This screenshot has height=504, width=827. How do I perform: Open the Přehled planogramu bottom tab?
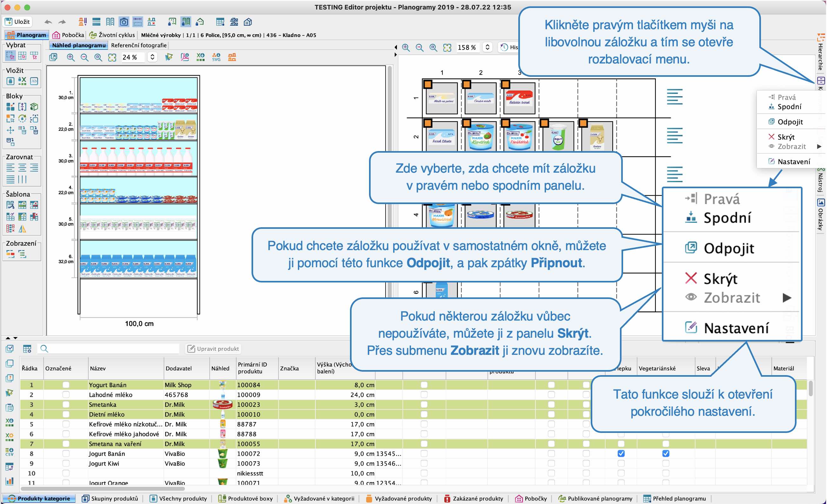(675, 499)
